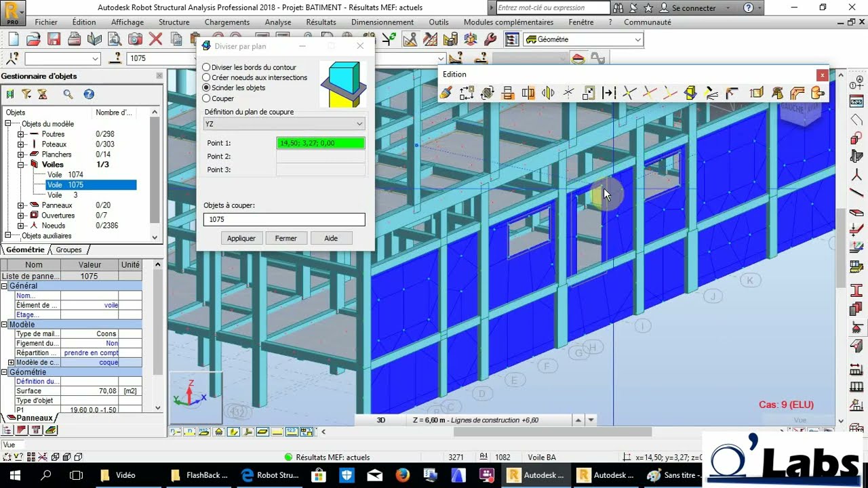Click the filter funnel icon in object manager
Image resolution: width=868 pixels, height=488 pixels.
[26, 94]
